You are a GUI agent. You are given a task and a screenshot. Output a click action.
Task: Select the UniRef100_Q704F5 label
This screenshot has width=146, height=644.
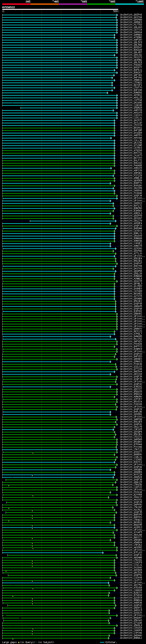131,533
